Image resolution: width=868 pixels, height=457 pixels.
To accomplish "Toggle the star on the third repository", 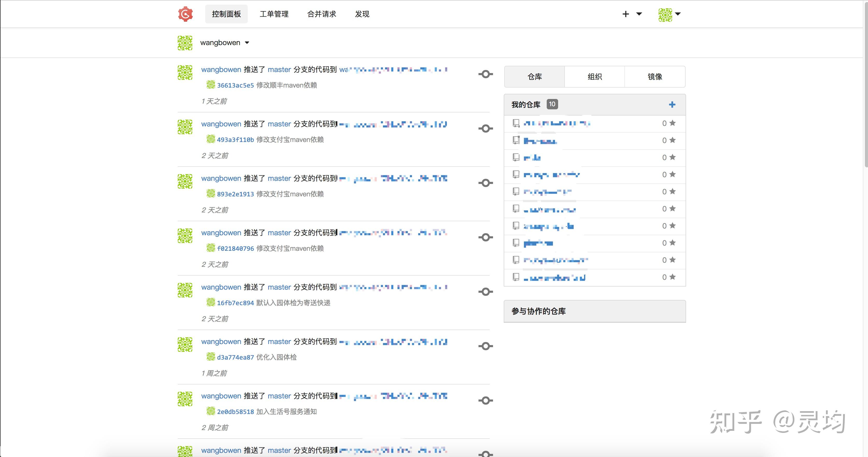I will pos(673,157).
